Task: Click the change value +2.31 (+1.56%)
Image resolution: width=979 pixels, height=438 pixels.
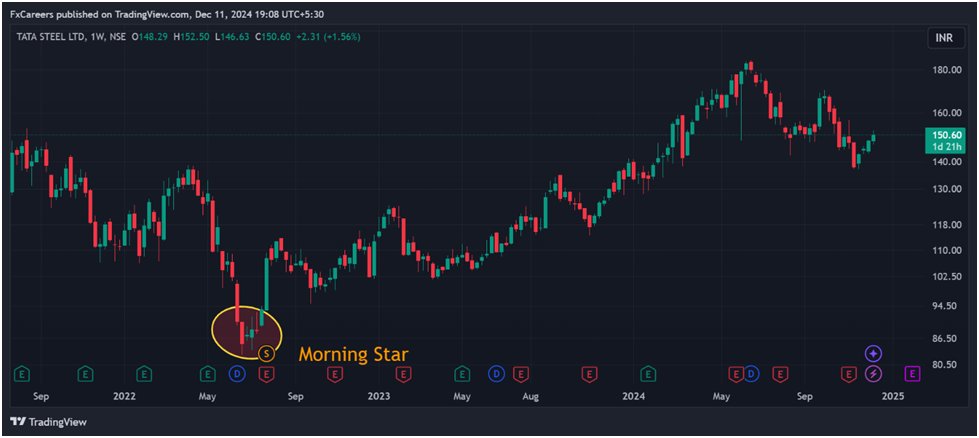Action: click(328, 37)
